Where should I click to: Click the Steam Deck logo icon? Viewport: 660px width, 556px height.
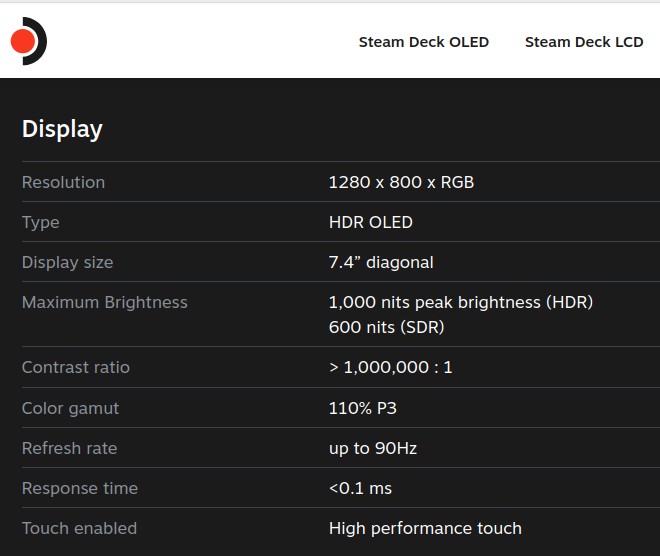pyautogui.click(x=29, y=41)
